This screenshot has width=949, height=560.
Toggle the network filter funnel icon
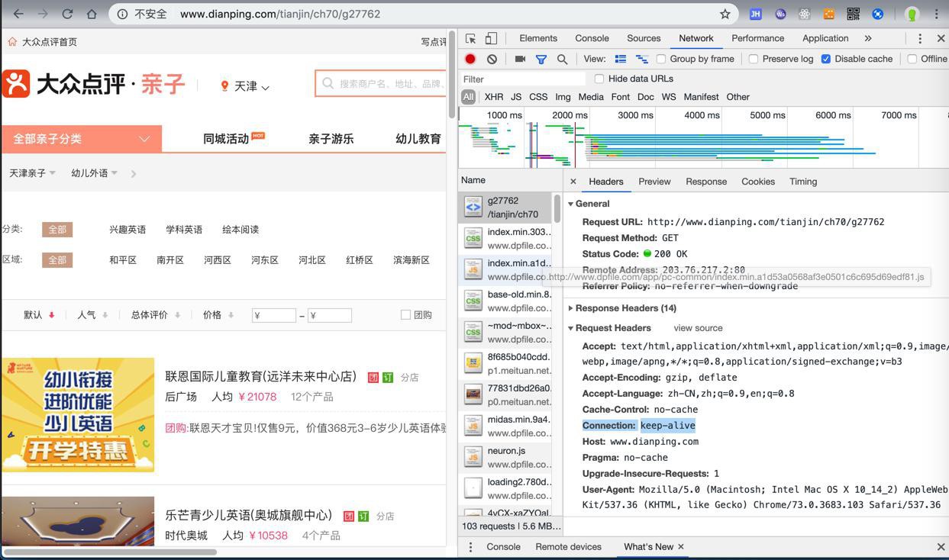tap(541, 59)
